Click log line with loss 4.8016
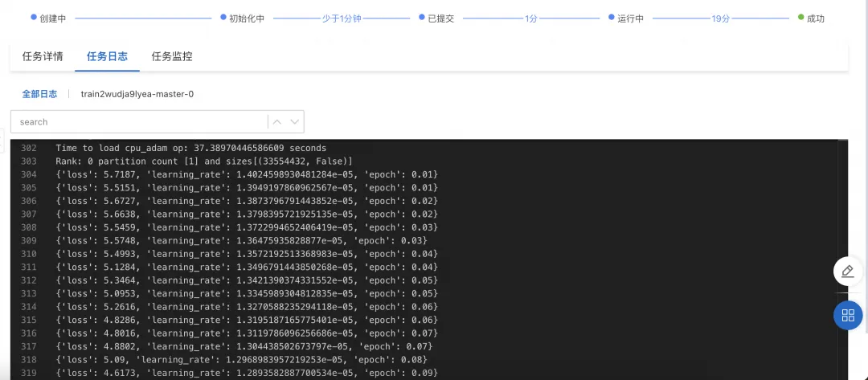This screenshot has height=380, width=868. pyautogui.click(x=247, y=333)
